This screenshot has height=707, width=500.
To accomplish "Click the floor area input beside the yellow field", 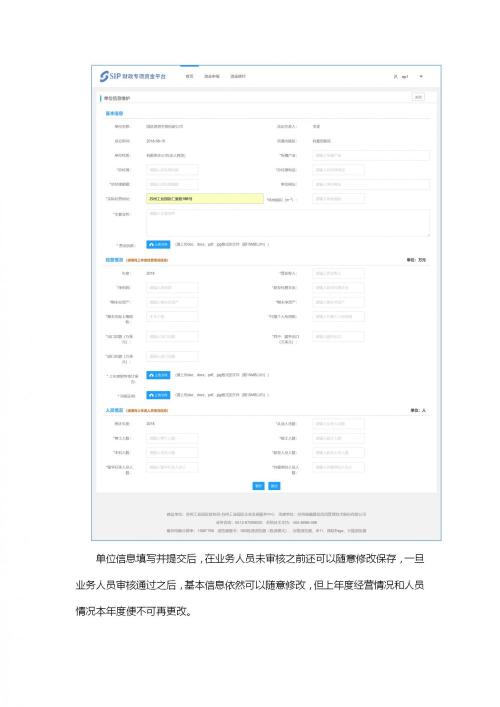I will tap(338, 199).
